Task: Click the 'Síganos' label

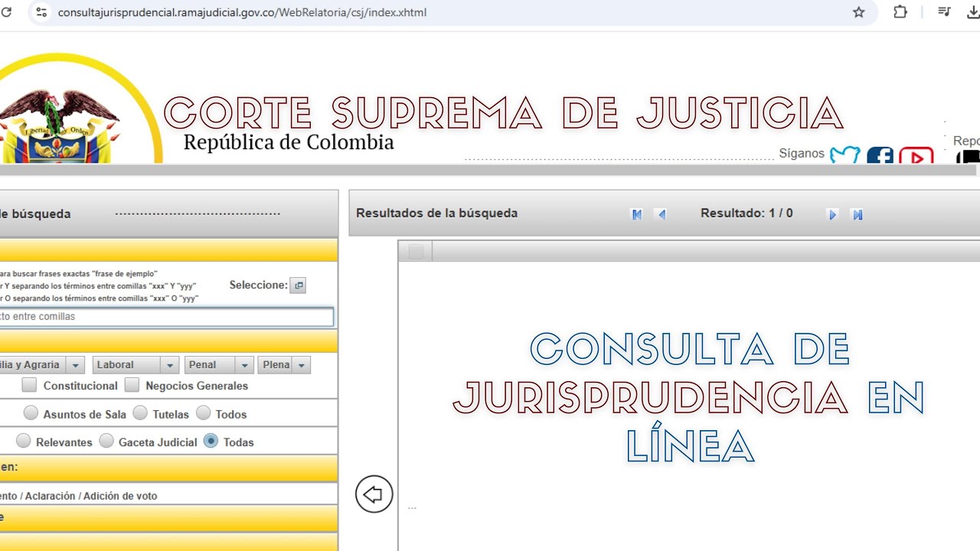Action: tap(802, 154)
